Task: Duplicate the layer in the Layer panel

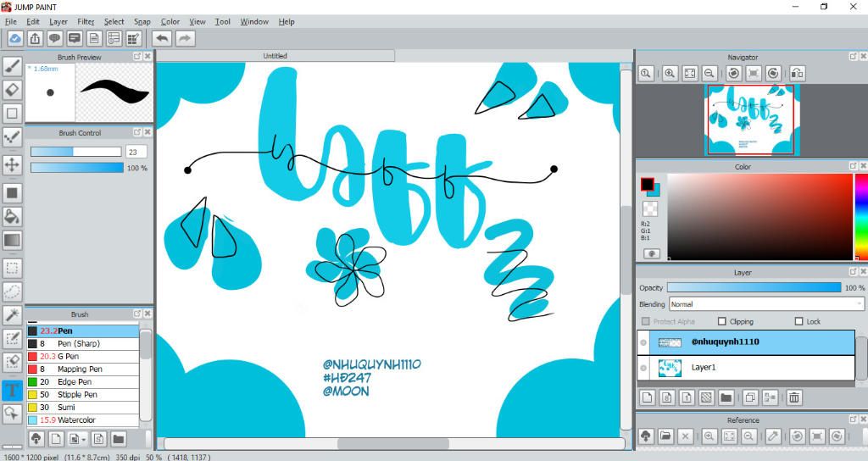Action: tap(750, 397)
